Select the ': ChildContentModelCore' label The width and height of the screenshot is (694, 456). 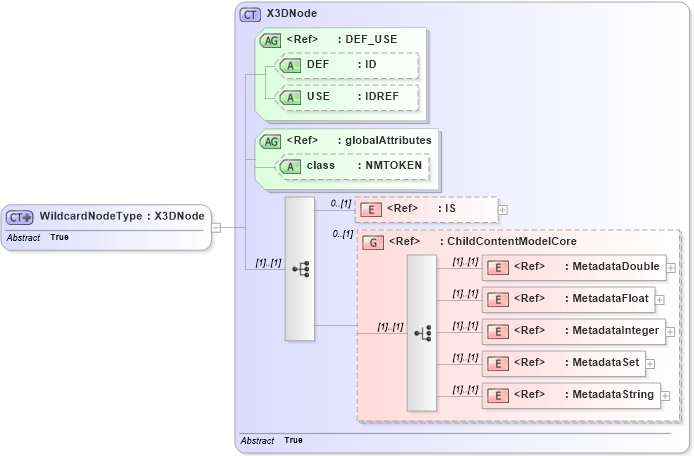coord(508,241)
